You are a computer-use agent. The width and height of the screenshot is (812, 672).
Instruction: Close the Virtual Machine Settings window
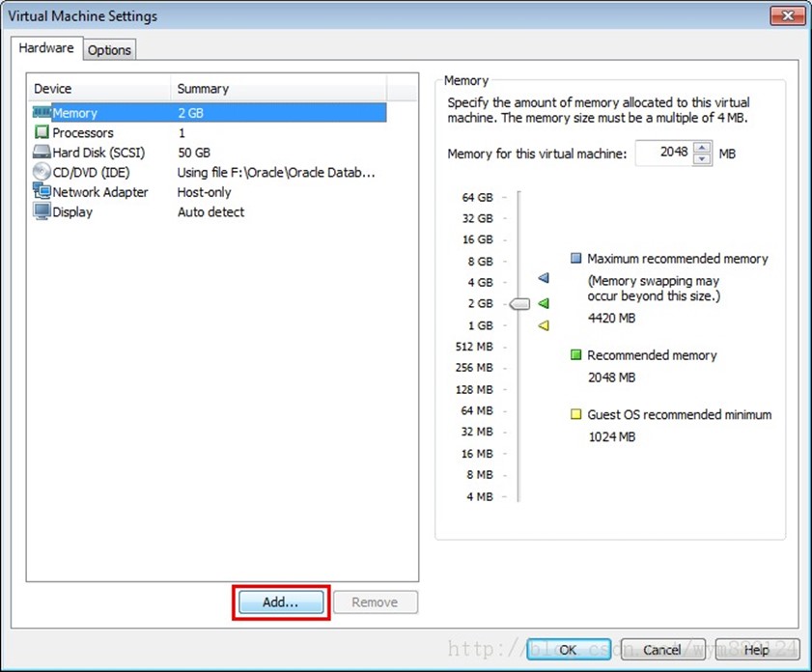click(x=787, y=15)
